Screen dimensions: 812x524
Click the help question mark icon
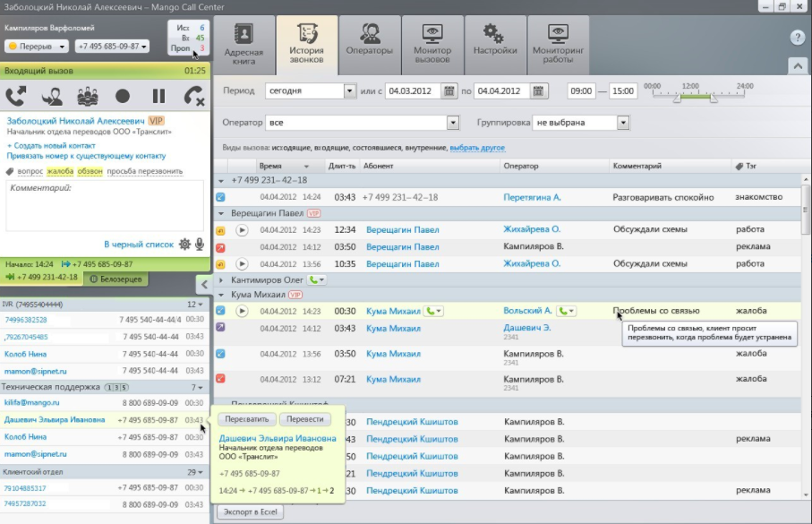click(797, 38)
